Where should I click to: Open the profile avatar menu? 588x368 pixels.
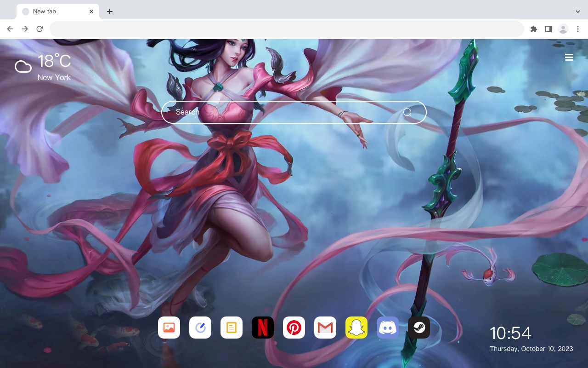point(563,29)
